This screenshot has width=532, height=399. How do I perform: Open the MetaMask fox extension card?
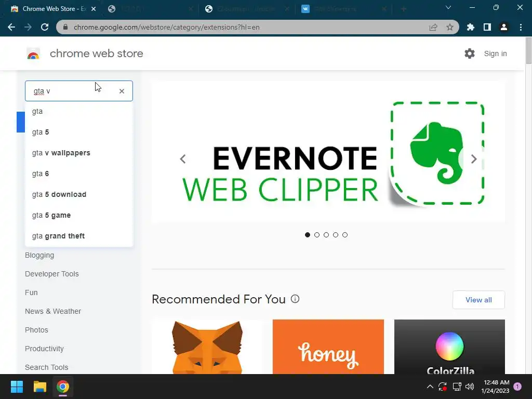tap(207, 347)
